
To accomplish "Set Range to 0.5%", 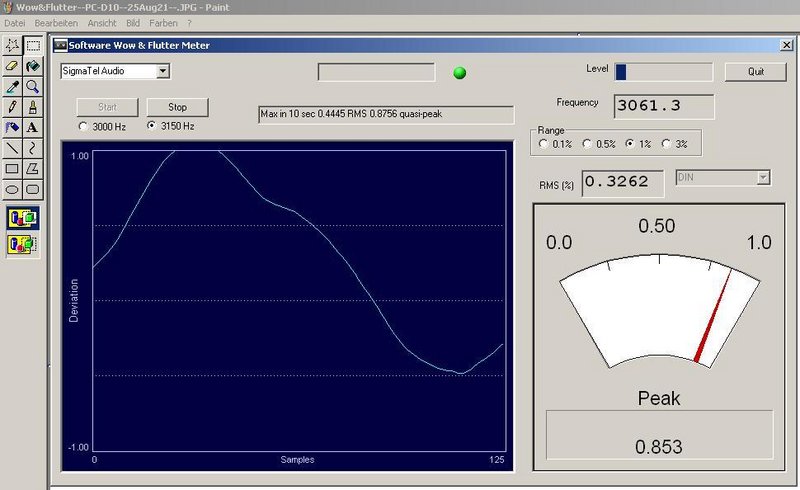I will 587,144.
